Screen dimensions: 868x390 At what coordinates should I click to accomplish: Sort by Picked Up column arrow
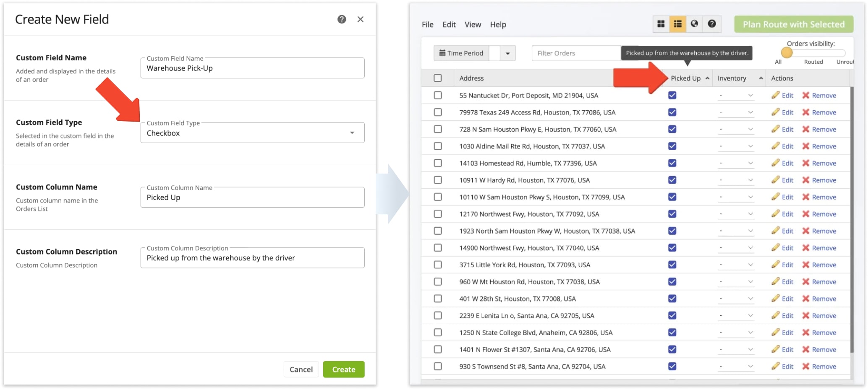pos(707,78)
